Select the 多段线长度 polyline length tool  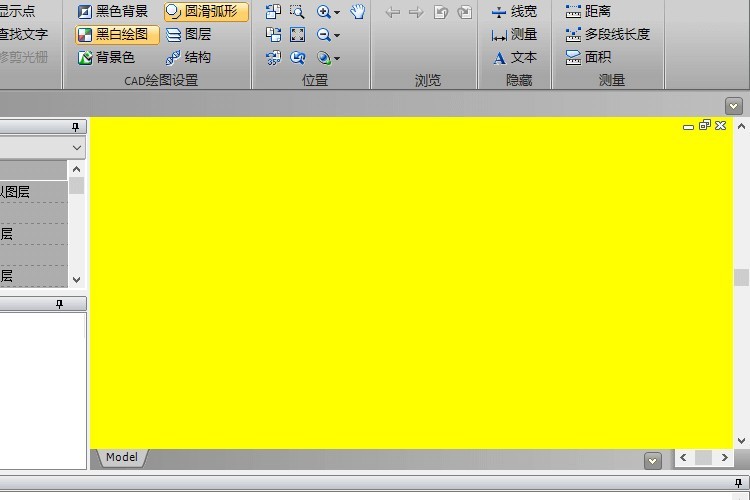pyautogui.click(x=607, y=34)
